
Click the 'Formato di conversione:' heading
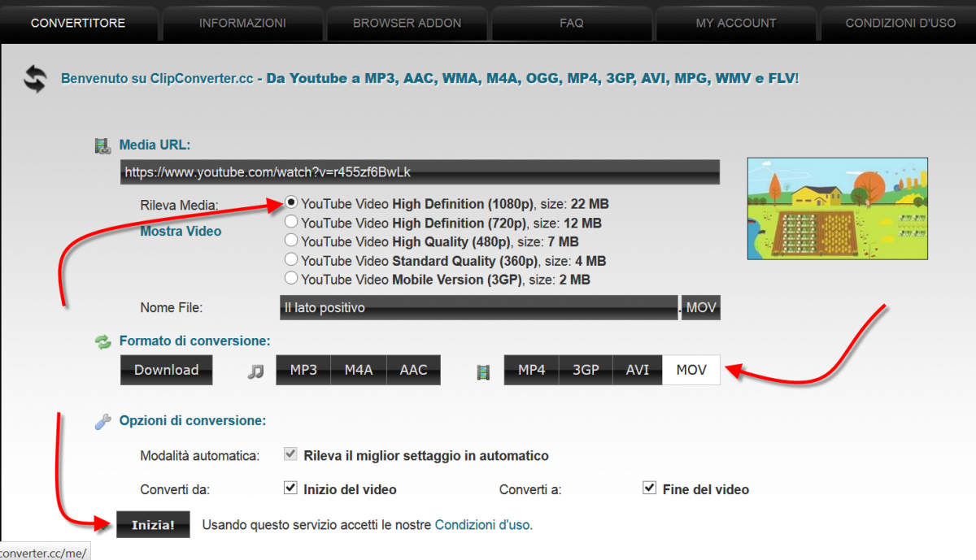tap(194, 341)
